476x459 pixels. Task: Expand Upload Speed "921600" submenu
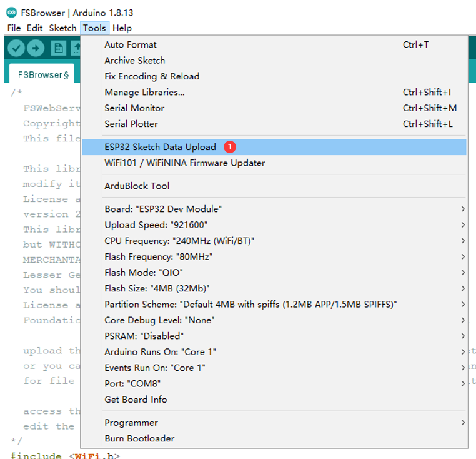point(274,225)
